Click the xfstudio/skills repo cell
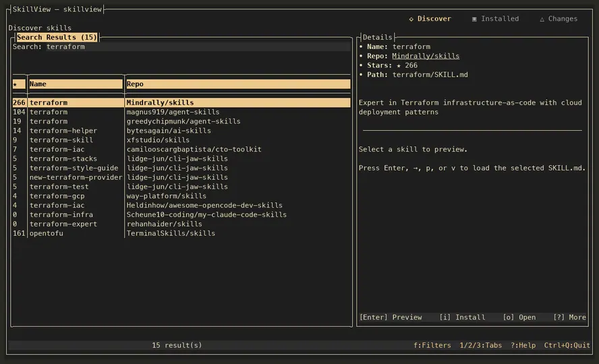 [158, 140]
